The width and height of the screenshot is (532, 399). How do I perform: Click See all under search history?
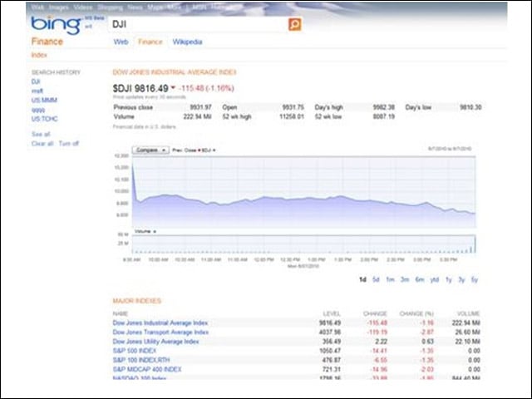(x=41, y=134)
